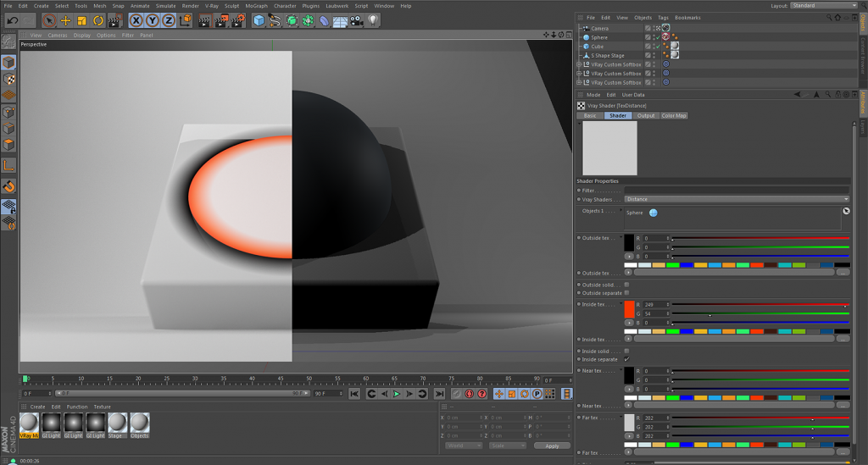The width and height of the screenshot is (868, 465).
Task: Open the Layout Standard dropdown
Action: point(824,6)
